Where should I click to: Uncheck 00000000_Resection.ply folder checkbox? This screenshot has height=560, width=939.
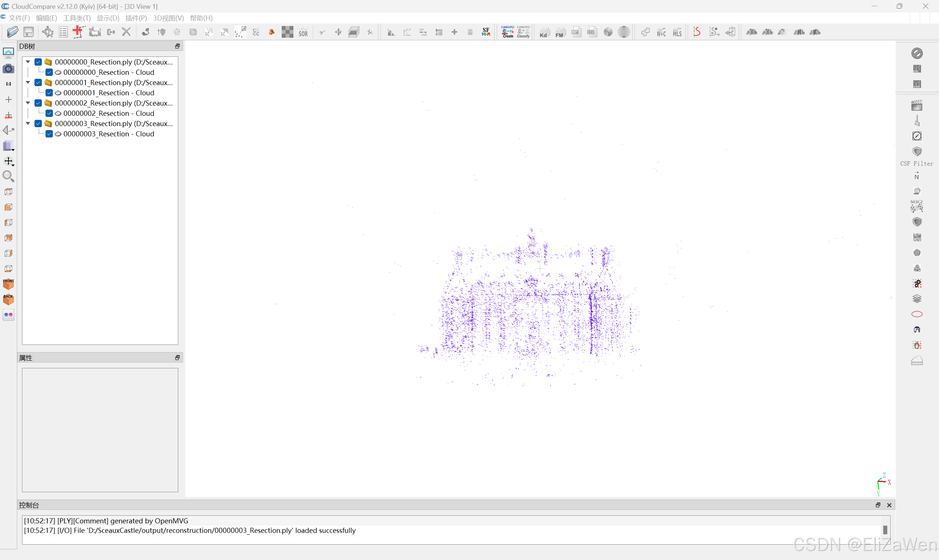pos(38,62)
